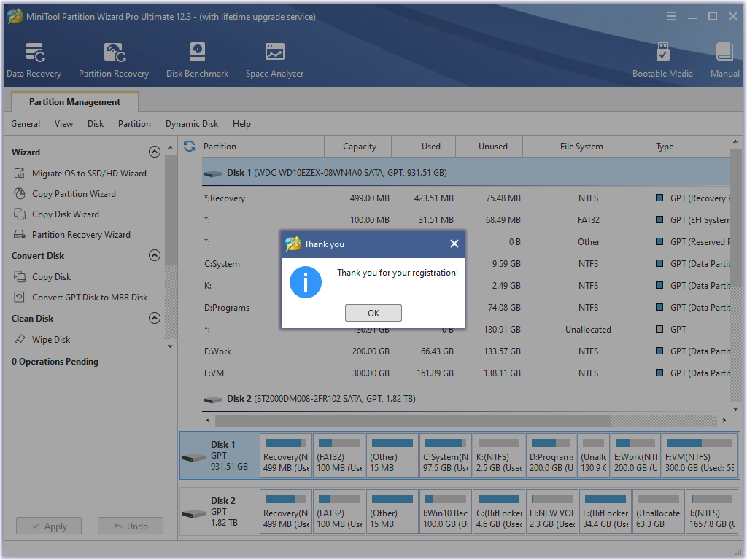The height and width of the screenshot is (560, 747).
Task: Click Convert GPT Disk to MBR Disk
Action: pyautogui.click(x=90, y=297)
